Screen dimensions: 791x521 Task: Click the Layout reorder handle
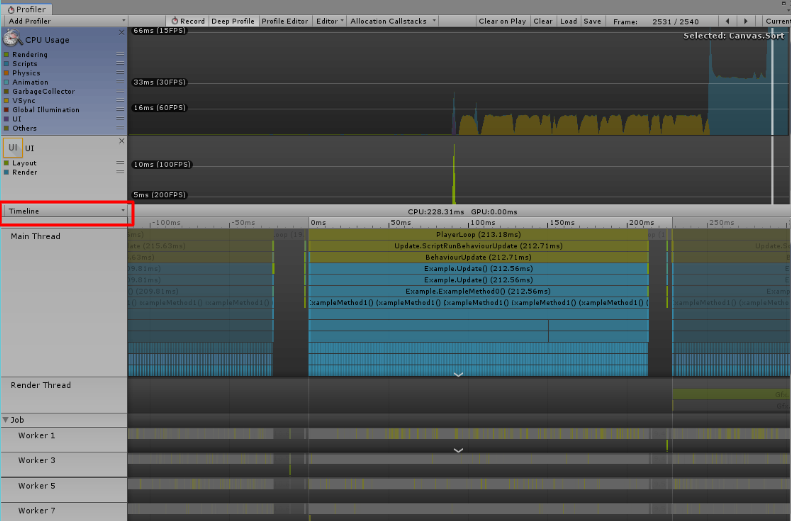(x=120, y=163)
